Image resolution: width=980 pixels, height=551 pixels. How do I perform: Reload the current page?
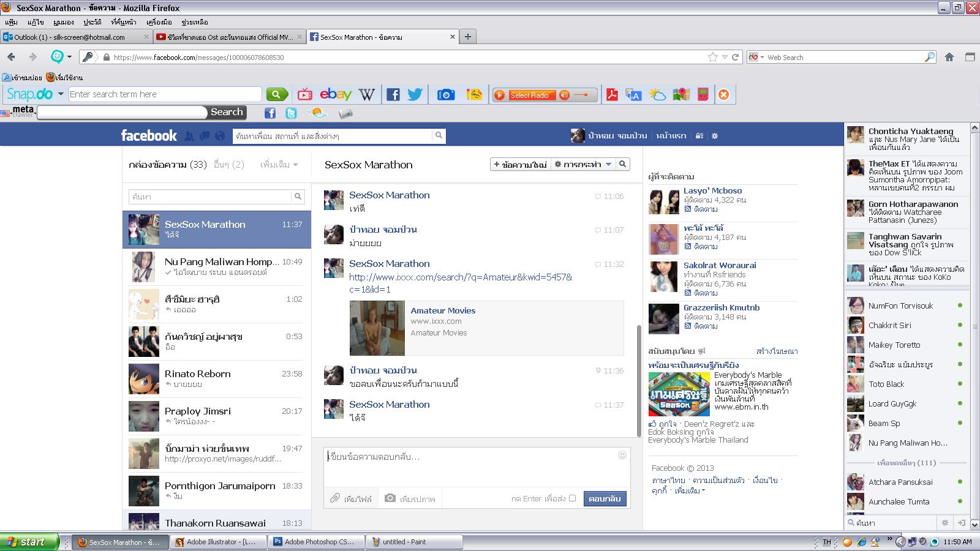point(736,57)
